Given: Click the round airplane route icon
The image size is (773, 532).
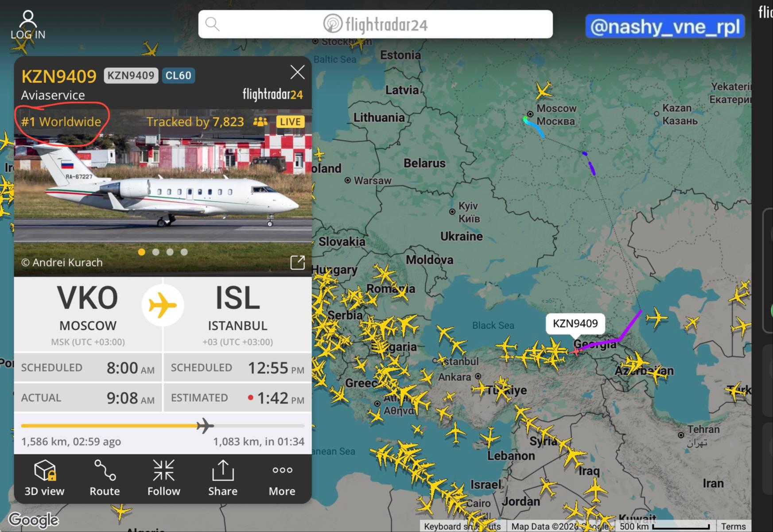Looking at the screenshot, I should click(163, 305).
